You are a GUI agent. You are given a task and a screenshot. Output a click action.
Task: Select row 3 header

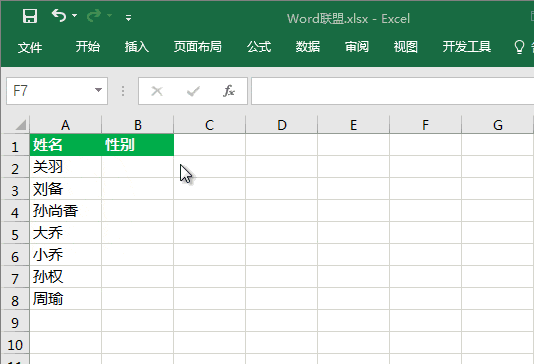(15, 189)
